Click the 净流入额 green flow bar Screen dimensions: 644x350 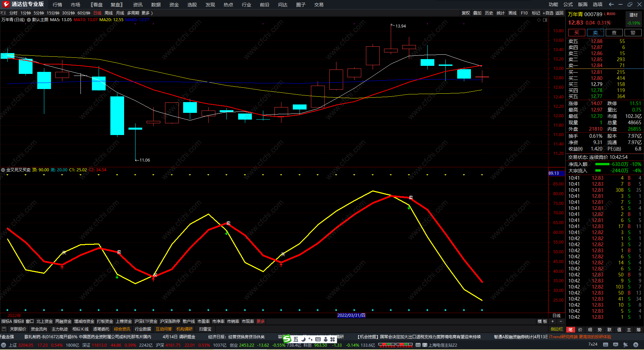click(x=602, y=164)
